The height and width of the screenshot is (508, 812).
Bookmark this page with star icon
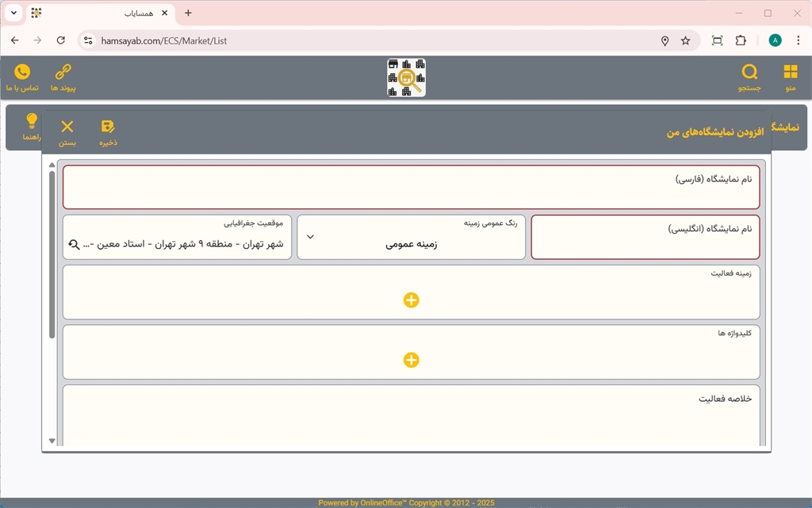pos(685,40)
